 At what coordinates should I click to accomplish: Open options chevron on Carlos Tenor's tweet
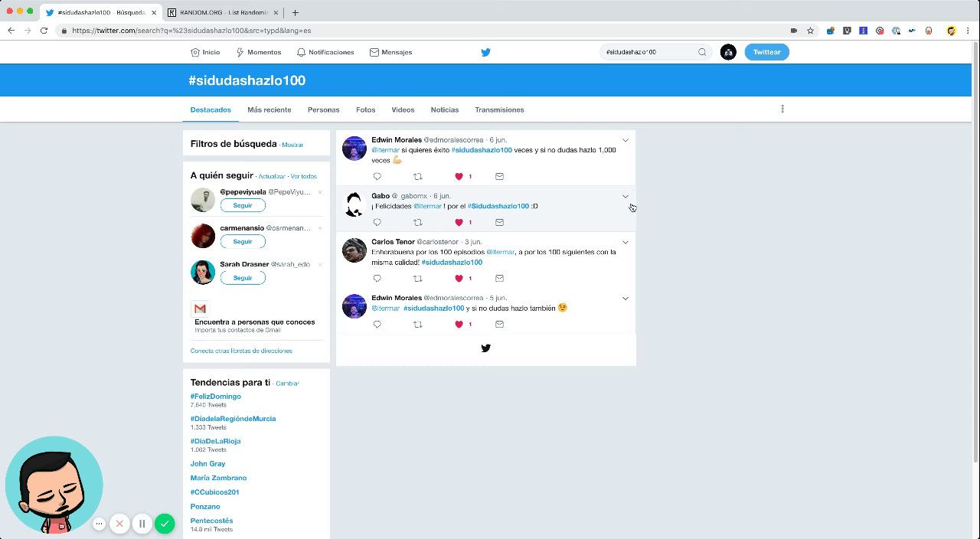point(626,242)
